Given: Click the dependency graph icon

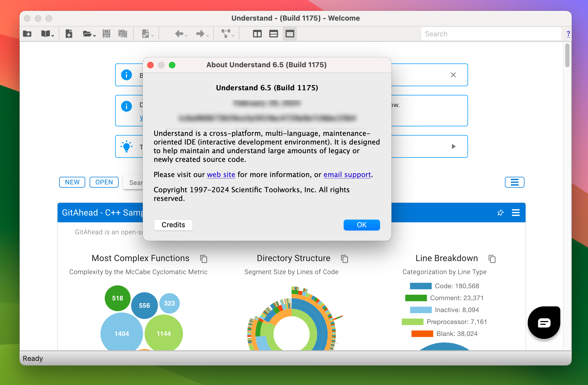Looking at the screenshot, I should point(225,34).
